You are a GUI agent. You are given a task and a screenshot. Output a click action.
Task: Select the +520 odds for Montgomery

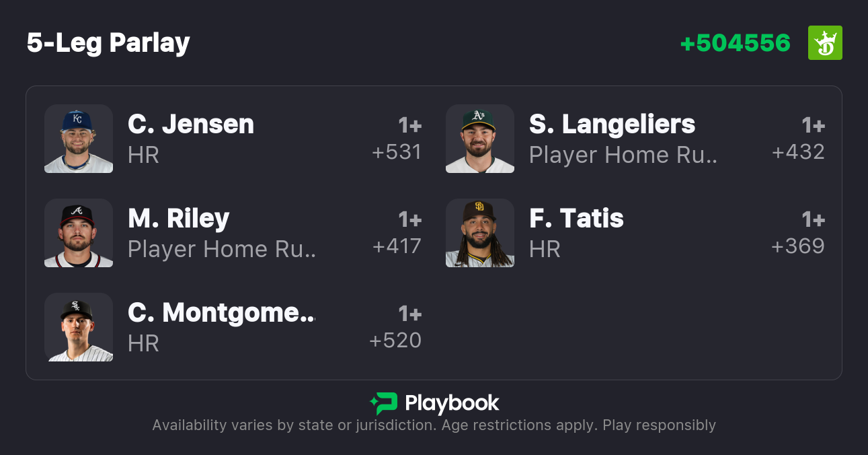coord(395,341)
